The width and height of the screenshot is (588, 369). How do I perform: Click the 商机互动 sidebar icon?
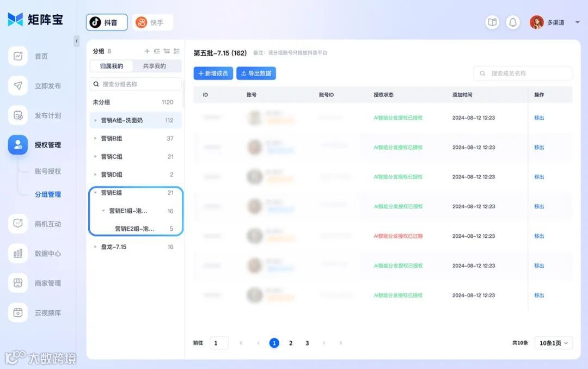click(17, 224)
